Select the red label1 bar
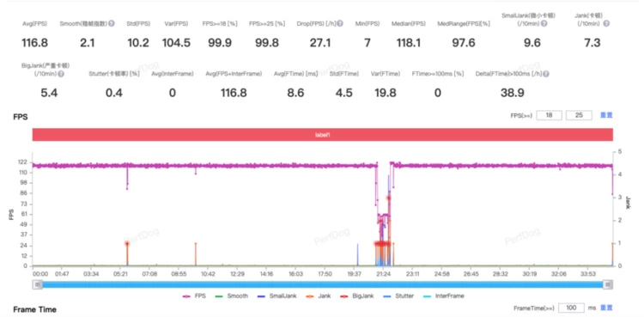Screen dimensions: 644x317 (322, 135)
